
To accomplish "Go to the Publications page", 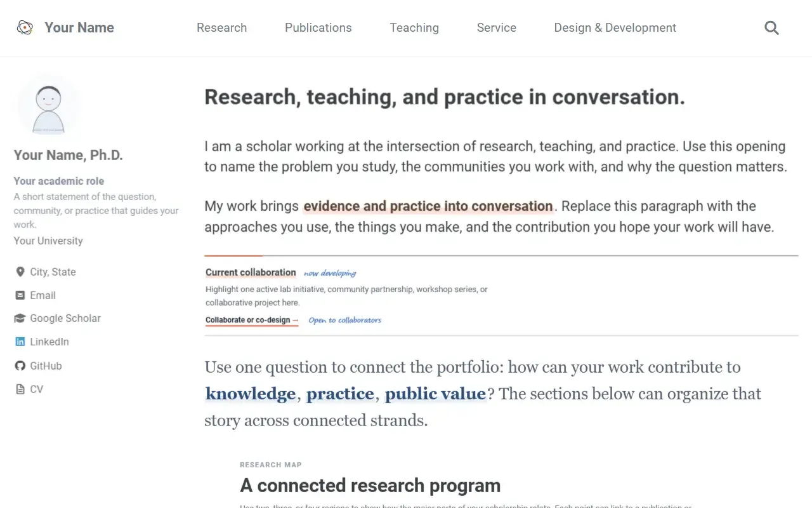I will (x=318, y=28).
